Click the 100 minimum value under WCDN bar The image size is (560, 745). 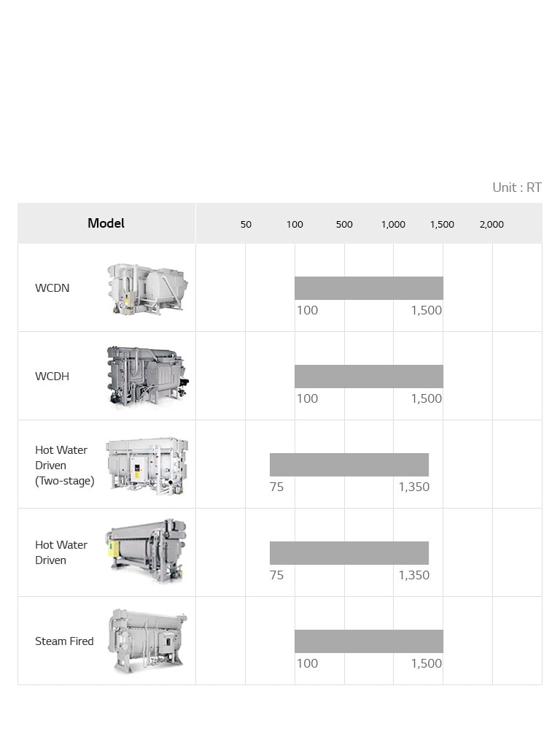(307, 310)
